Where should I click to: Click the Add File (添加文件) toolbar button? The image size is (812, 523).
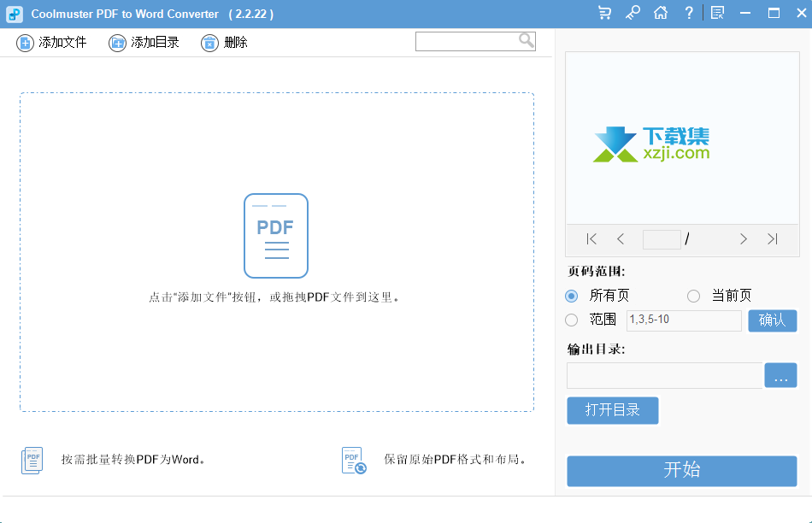(51, 43)
